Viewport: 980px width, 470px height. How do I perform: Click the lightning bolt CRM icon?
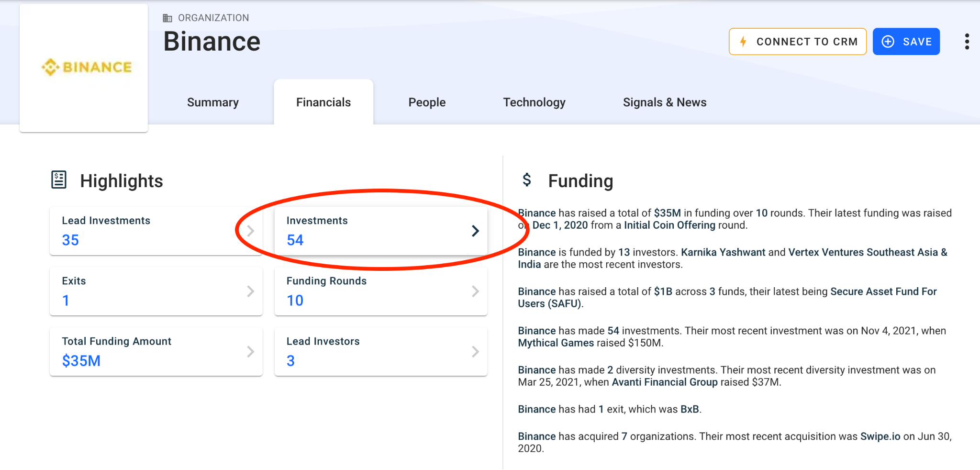pos(743,42)
